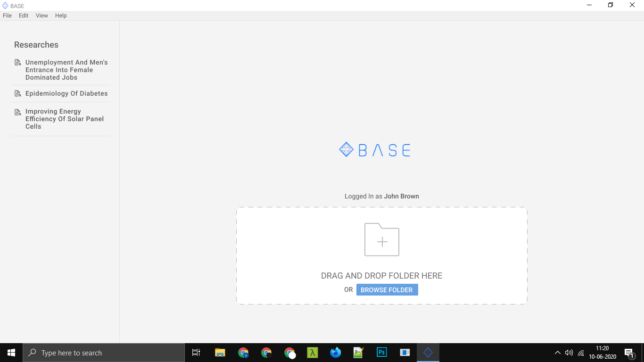Click the document icon beside Epidemiology Of Diabetes
Image resolution: width=644 pixels, height=362 pixels.
click(x=18, y=94)
